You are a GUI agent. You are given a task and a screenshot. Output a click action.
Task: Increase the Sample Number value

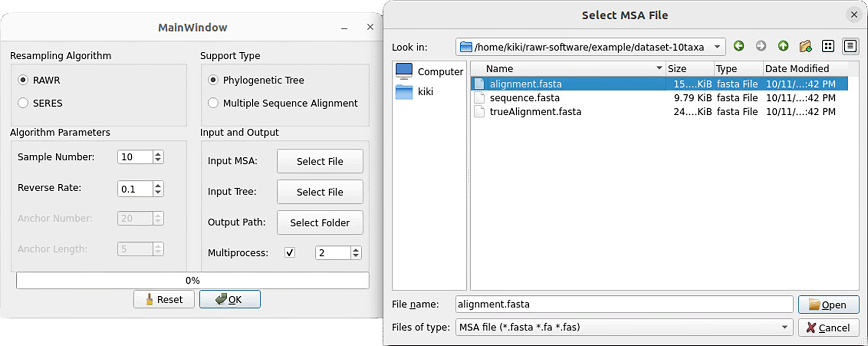158,154
